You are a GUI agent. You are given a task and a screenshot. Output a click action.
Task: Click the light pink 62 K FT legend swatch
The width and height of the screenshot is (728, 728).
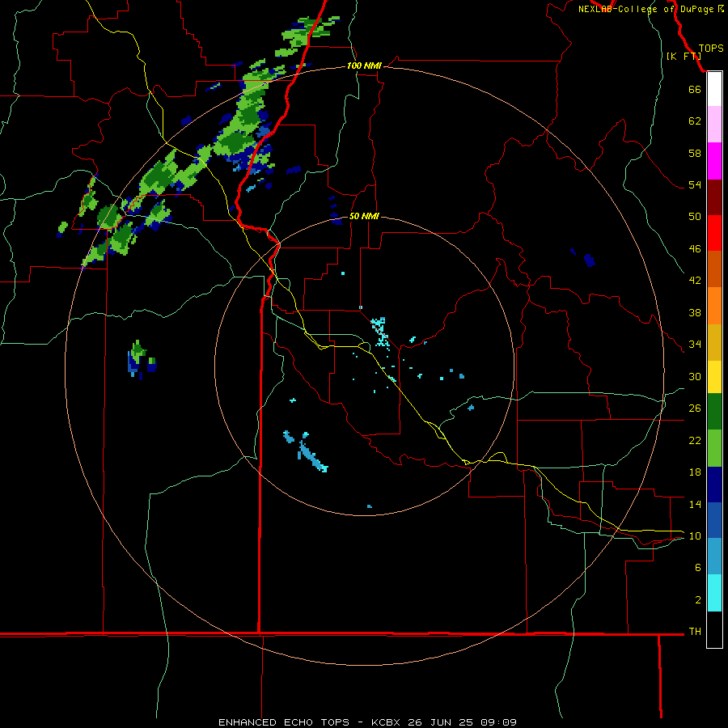(x=714, y=124)
